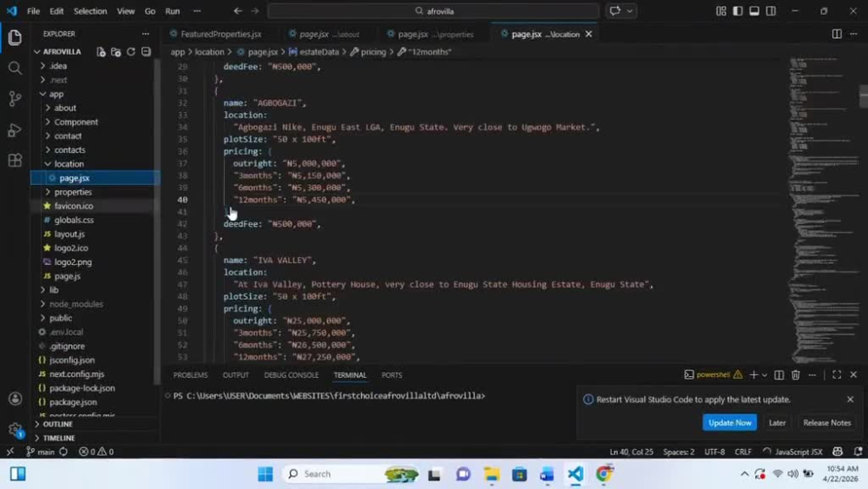Open the terminal panel more actions
This screenshot has width=868, height=489.
pyautogui.click(x=812, y=375)
